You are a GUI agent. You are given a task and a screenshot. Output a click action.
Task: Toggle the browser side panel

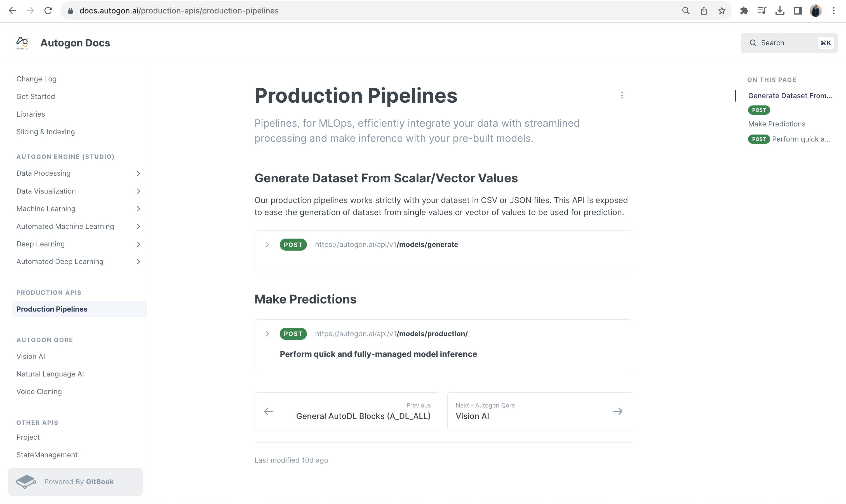798,11
